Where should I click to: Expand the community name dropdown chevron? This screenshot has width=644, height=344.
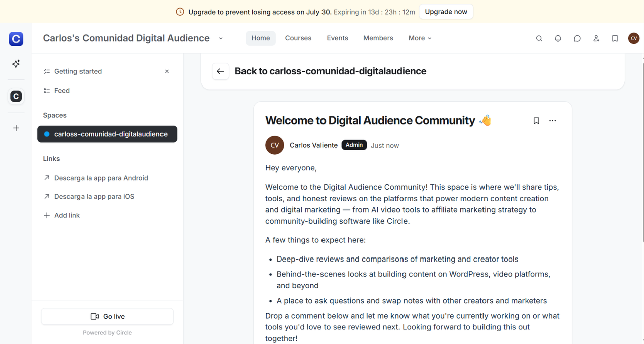(x=221, y=38)
